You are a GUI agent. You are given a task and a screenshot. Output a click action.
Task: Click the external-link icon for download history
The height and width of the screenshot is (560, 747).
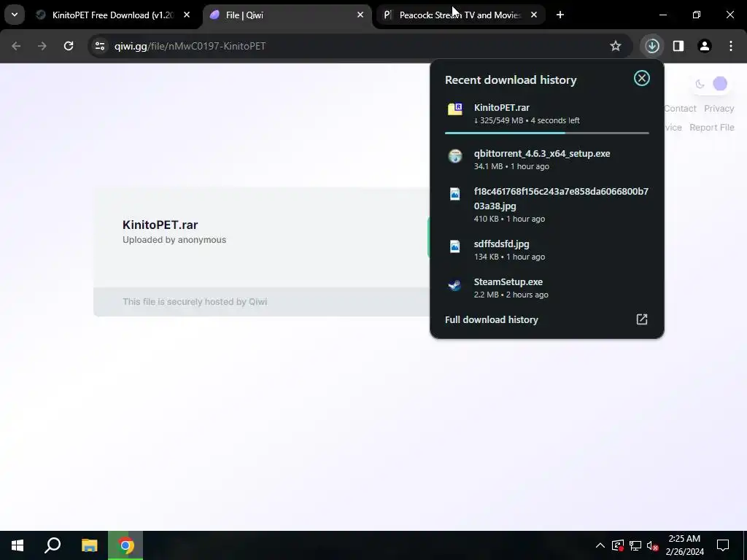click(642, 319)
